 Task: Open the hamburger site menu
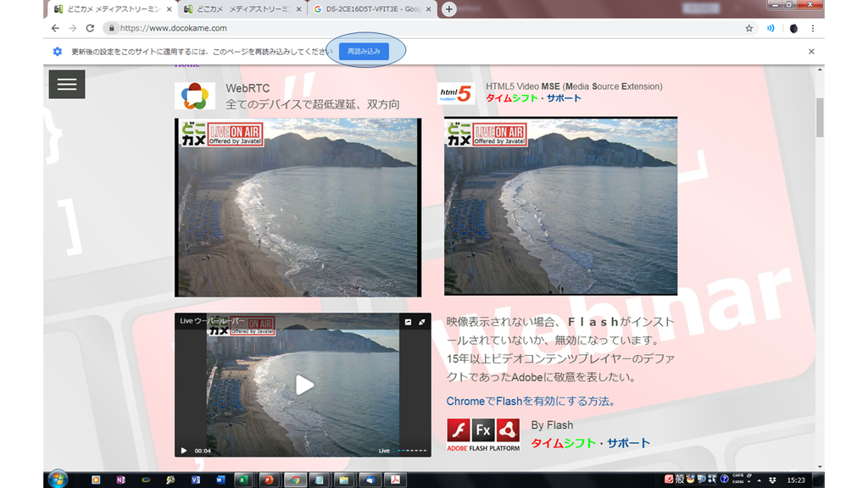67,84
